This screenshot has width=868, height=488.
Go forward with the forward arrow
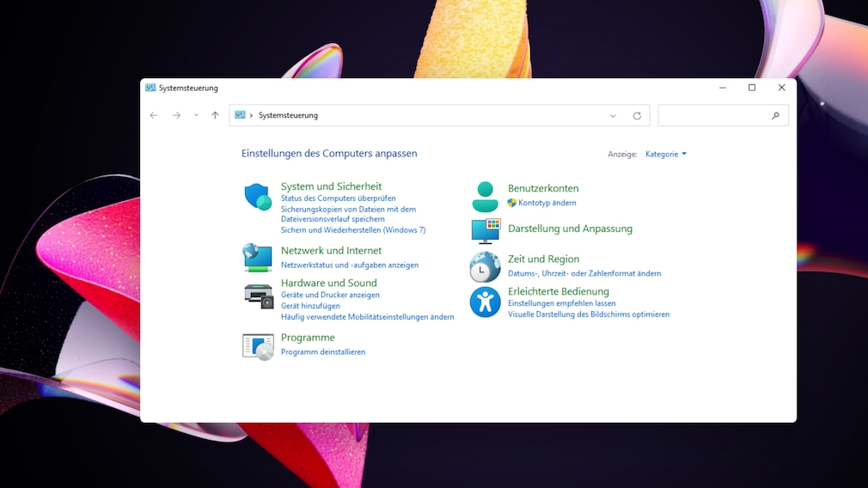tap(176, 116)
